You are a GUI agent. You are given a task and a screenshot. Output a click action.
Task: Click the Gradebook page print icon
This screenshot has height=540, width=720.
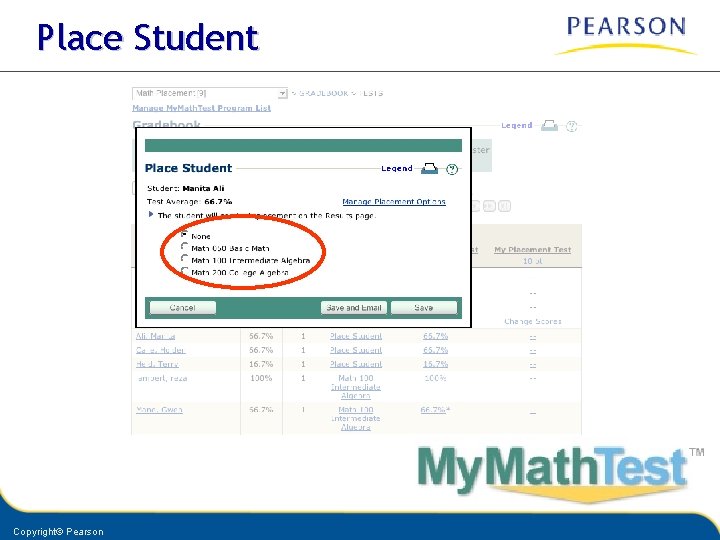pyautogui.click(x=549, y=125)
